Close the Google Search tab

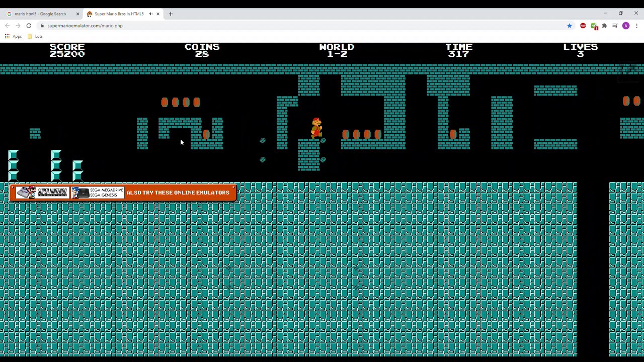pyautogui.click(x=77, y=14)
